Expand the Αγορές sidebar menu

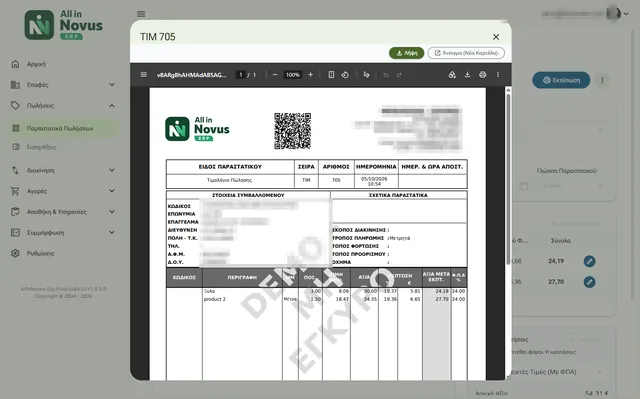pyautogui.click(x=64, y=191)
